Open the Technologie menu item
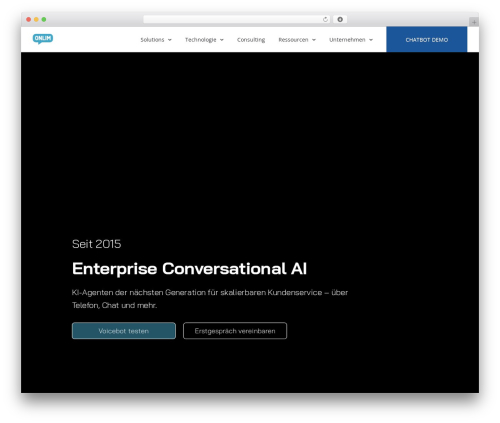500x423 pixels. point(201,40)
